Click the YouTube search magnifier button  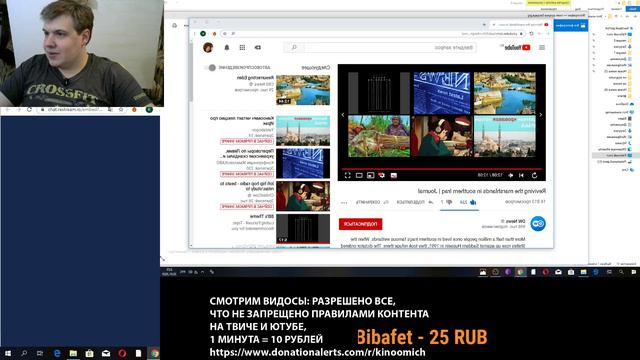coord(294,48)
